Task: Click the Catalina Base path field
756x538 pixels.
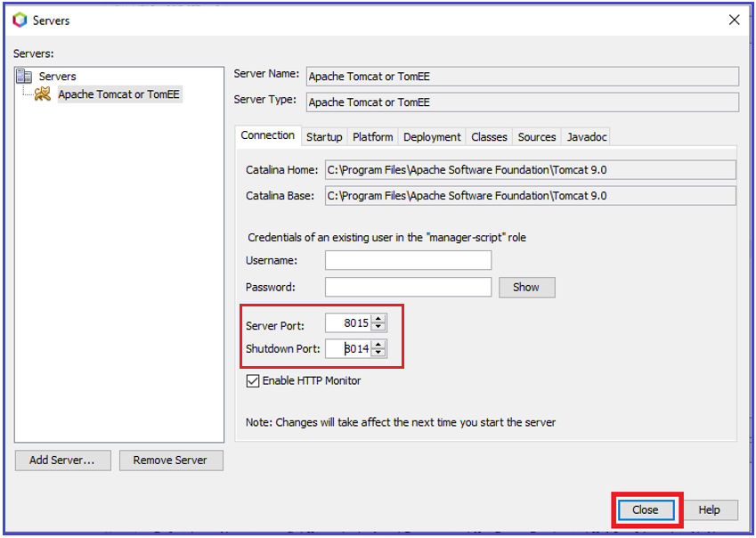Action: [x=531, y=196]
